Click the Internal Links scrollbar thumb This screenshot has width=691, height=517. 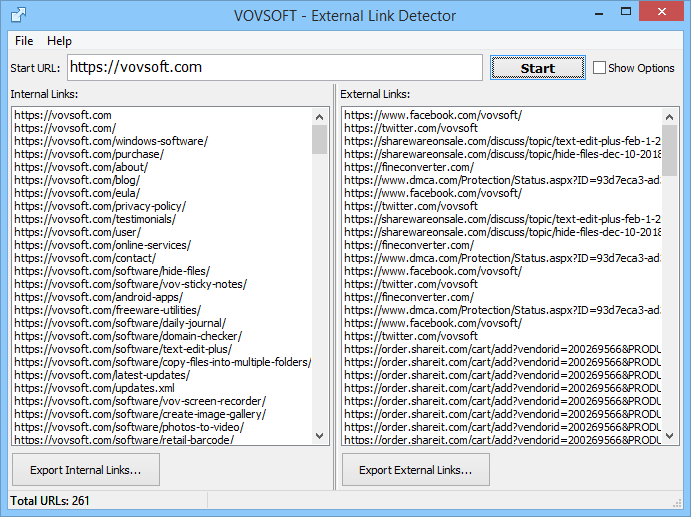point(320,139)
